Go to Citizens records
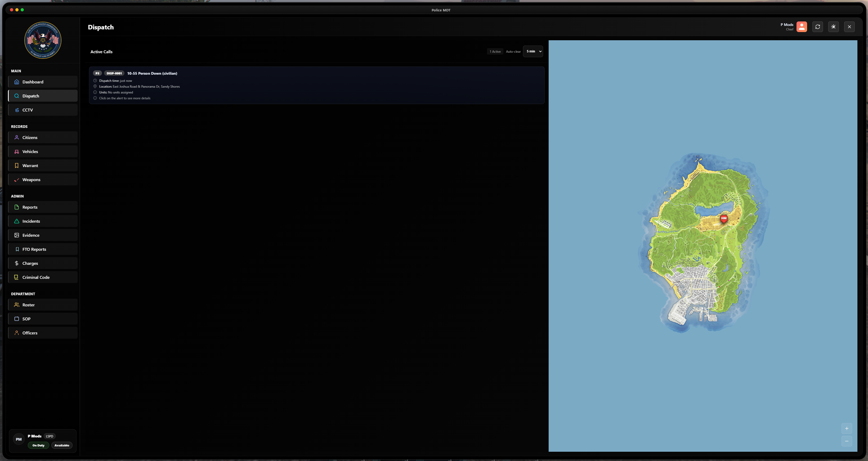 (43, 137)
